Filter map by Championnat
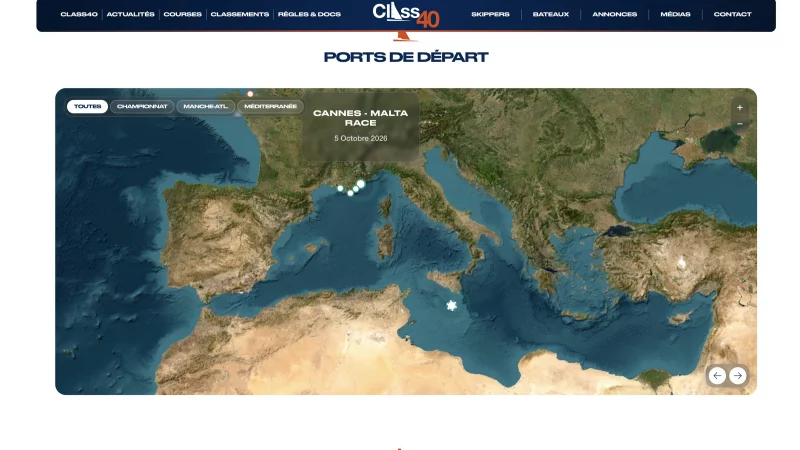Viewport: 800px width, 450px height. [142, 106]
